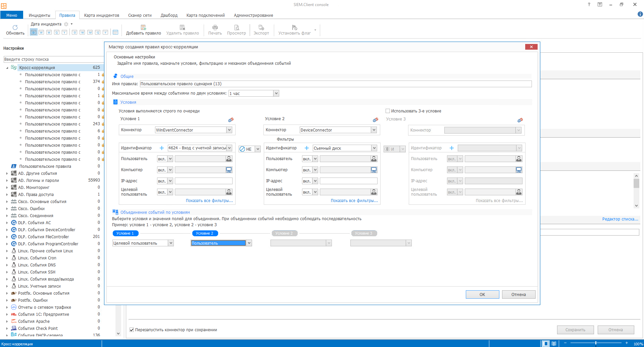The image size is (644, 347).
Task: Uncheck Перезапустить коннектор при сохранении
Action: [132, 330]
